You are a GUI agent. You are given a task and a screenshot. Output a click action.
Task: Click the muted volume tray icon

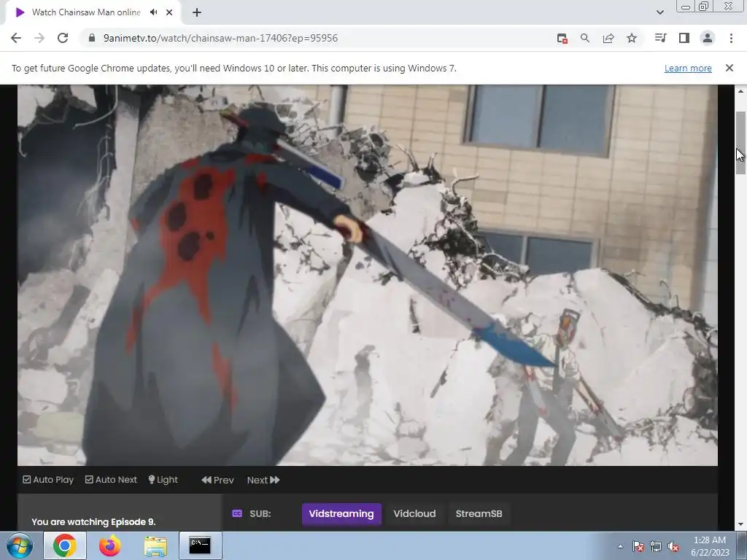point(673,546)
